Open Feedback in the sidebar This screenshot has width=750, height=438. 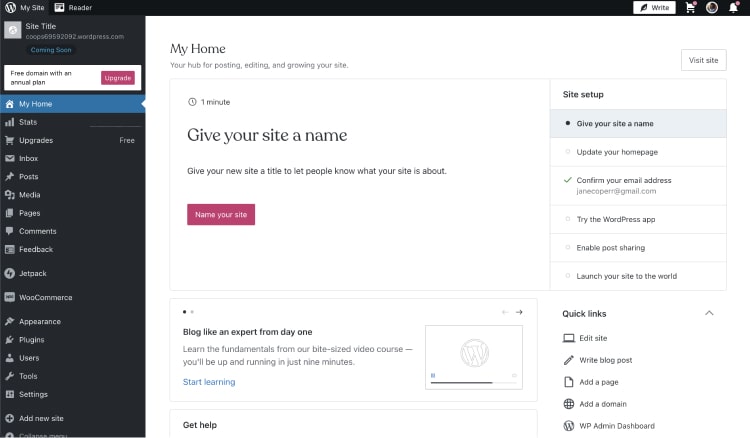[x=73, y=249]
